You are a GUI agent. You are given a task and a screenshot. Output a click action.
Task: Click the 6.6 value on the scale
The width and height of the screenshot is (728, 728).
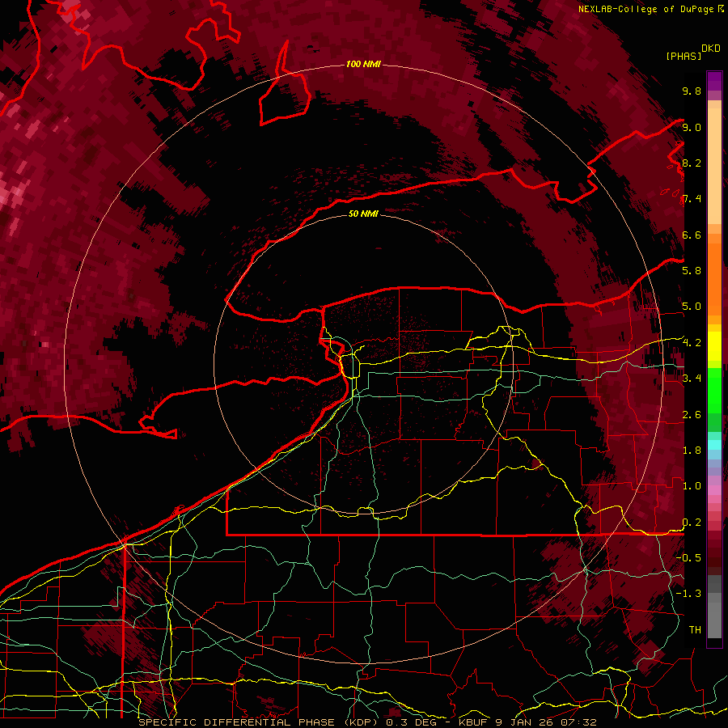pyautogui.click(x=692, y=235)
